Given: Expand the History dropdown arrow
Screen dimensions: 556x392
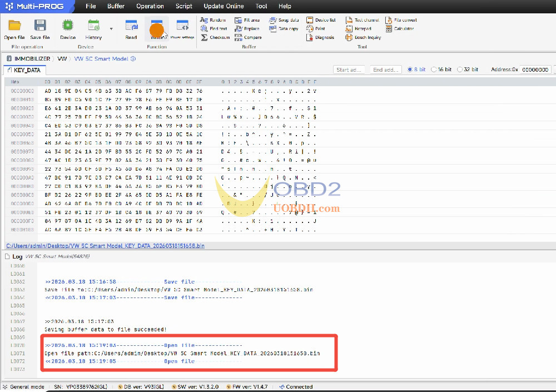Looking at the screenshot, I should tap(111, 28).
